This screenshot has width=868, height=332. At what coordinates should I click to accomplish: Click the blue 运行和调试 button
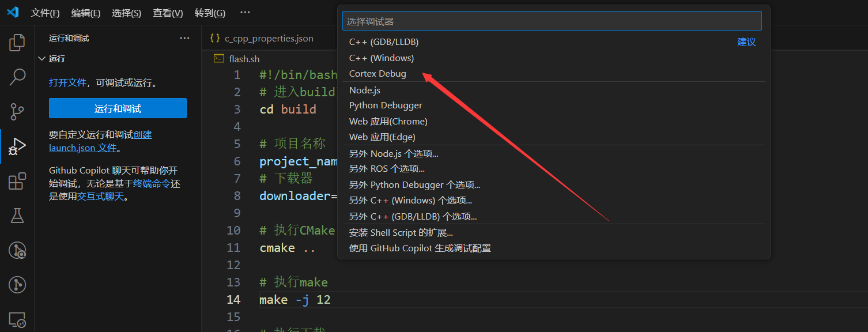[118, 108]
